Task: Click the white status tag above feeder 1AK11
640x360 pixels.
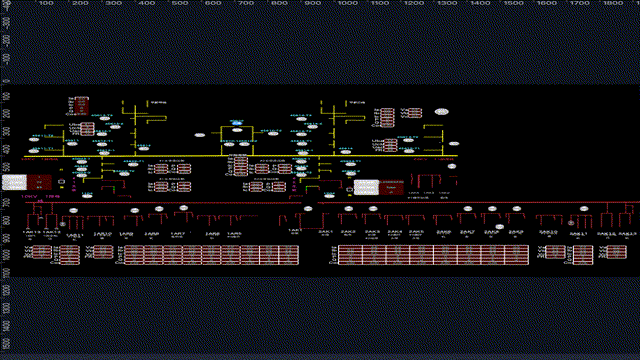Action: point(73,211)
